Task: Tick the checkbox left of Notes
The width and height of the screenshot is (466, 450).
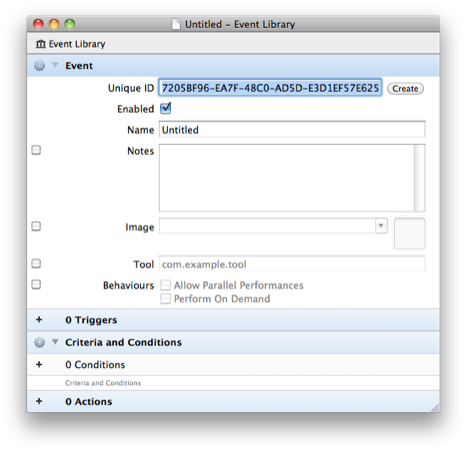Action: coord(36,150)
